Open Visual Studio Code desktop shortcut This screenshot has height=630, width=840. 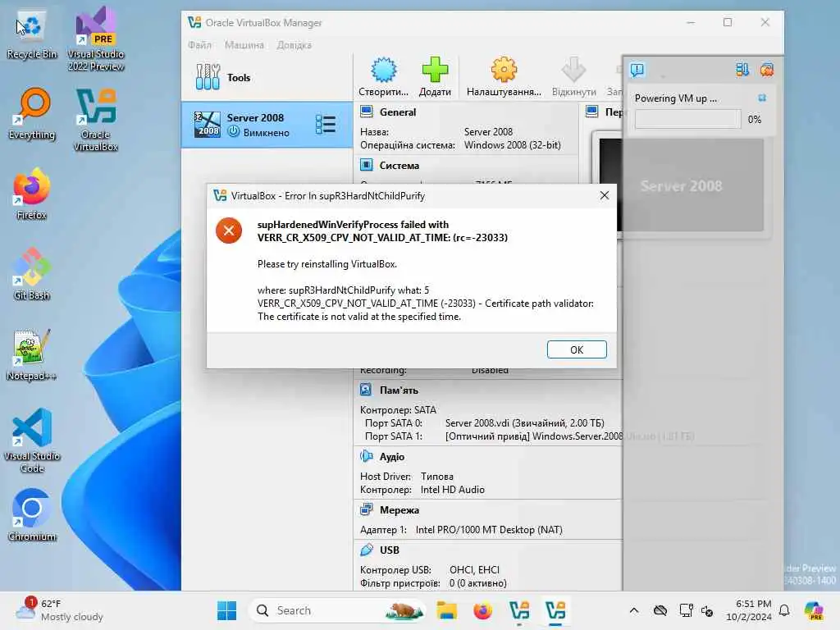point(32,441)
